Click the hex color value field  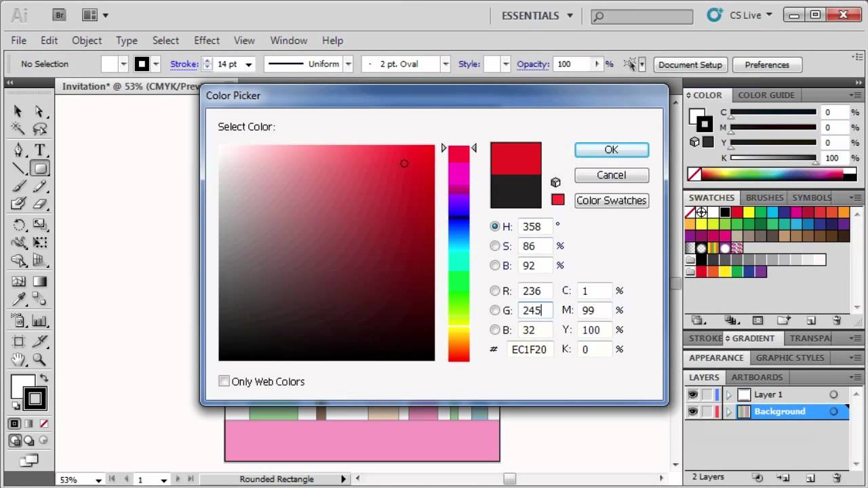coord(529,350)
